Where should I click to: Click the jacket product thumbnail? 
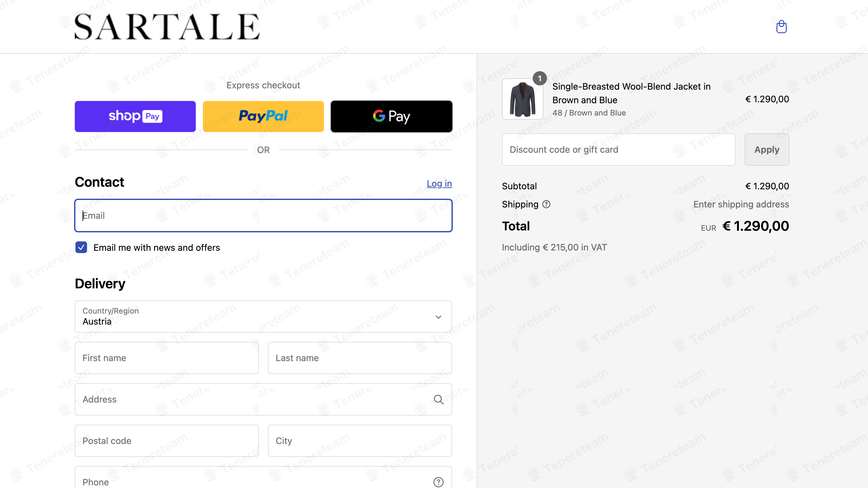coord(522,99)
